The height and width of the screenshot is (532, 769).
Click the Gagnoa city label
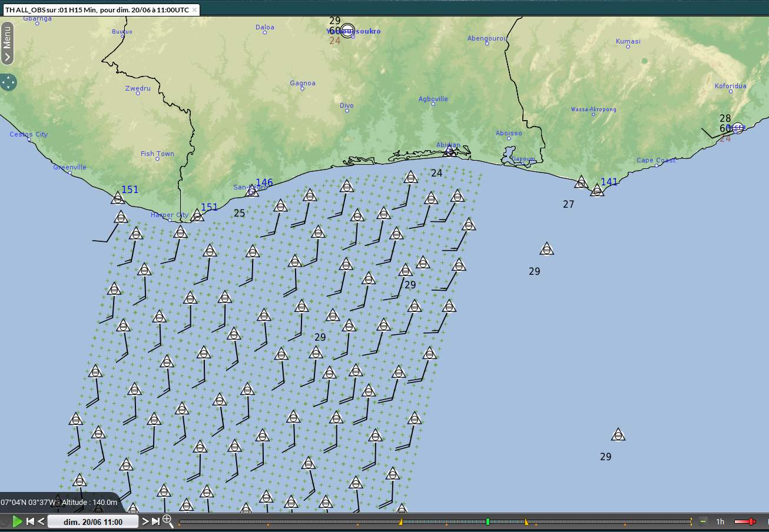point(303,83)
